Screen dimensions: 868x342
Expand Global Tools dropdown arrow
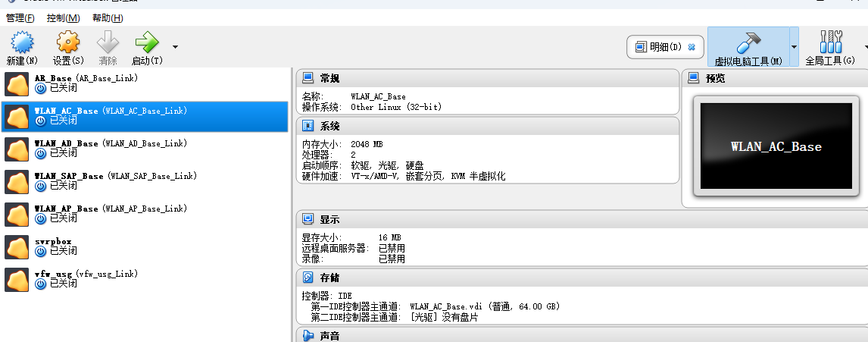click(863, 47)
